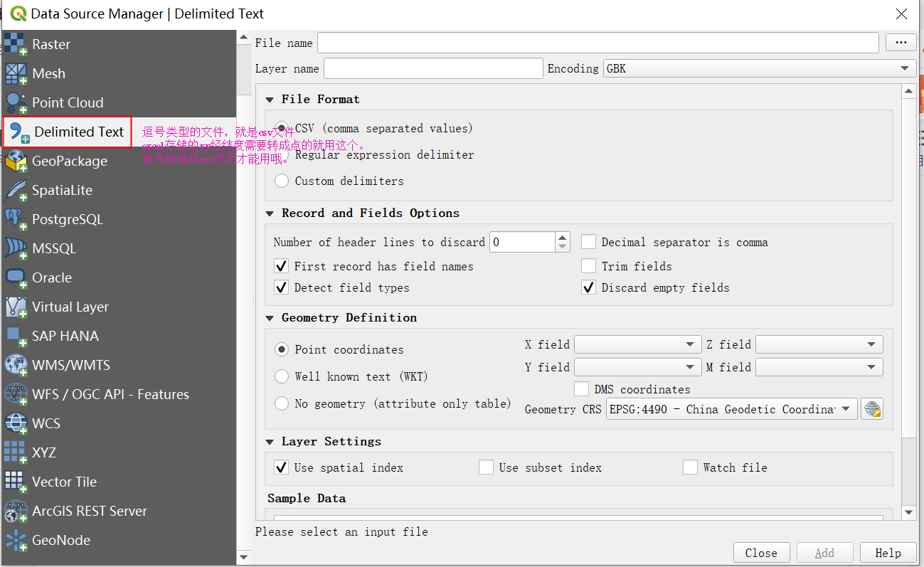The image size is (924, 567).
Task: Click the Raster source icon
Action: coord(16,44)
